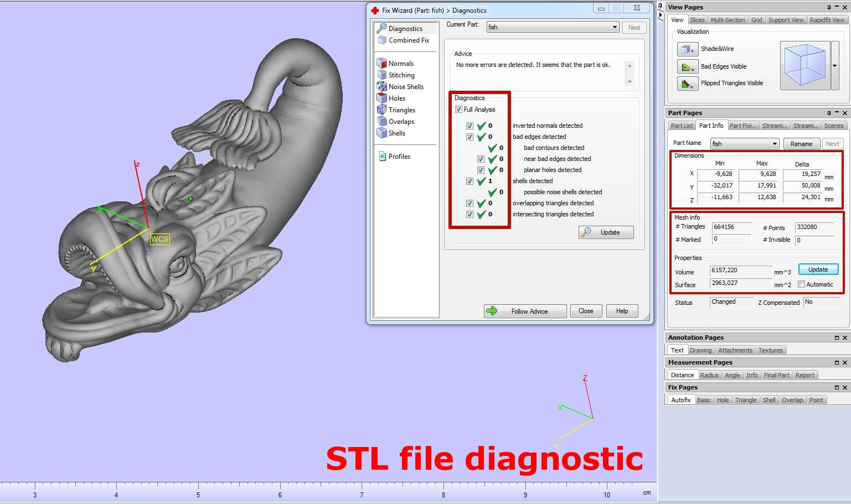The height and width of the screenshot is (504, 851).
Task: Toggle the inverted normals detected checkbox
Action: [470, 126]
